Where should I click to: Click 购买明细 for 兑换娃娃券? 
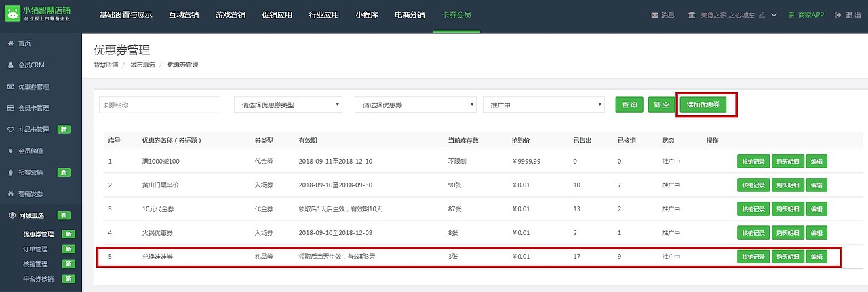point(788,257)
